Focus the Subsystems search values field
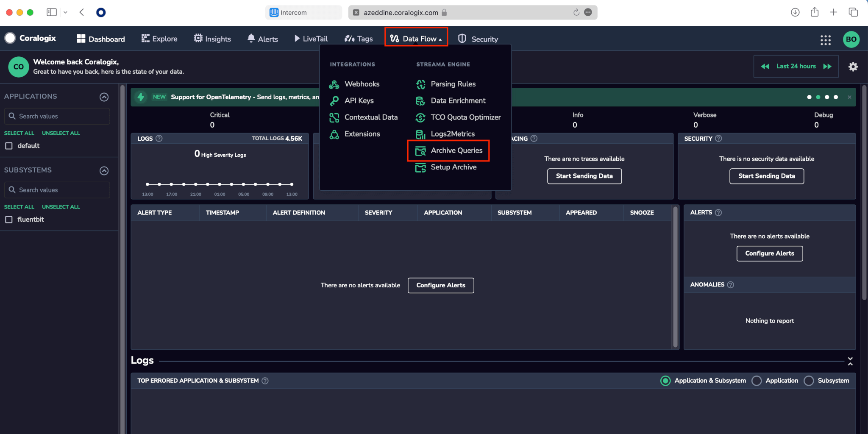 tap(57, 190)
